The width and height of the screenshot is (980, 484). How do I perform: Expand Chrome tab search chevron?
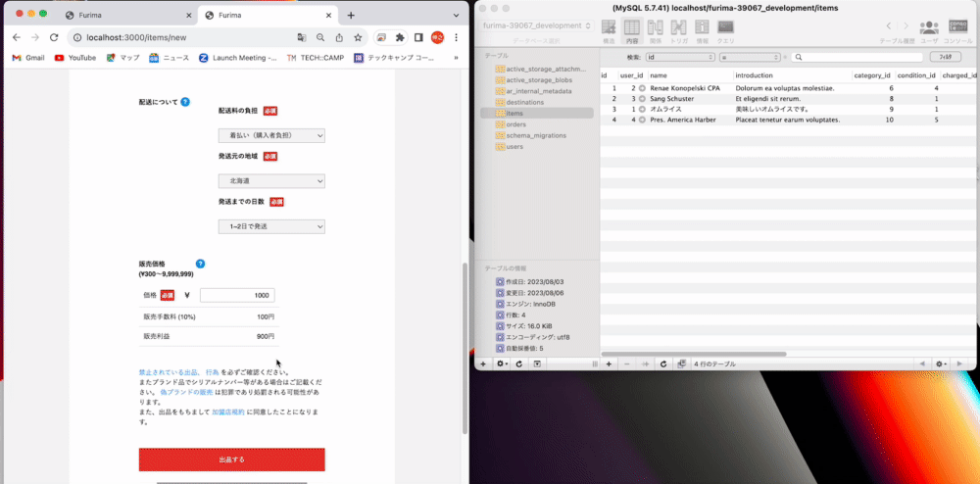click(456, 15)
